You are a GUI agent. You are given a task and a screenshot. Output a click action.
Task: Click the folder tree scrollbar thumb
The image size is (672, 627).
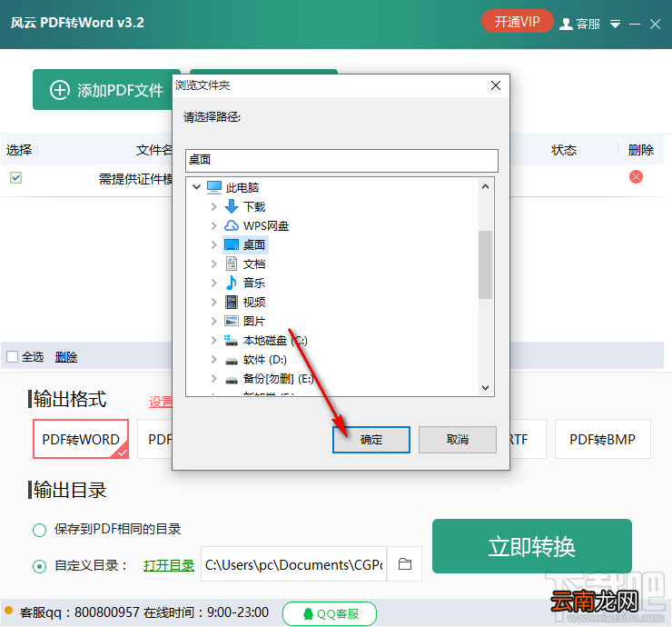485,264
